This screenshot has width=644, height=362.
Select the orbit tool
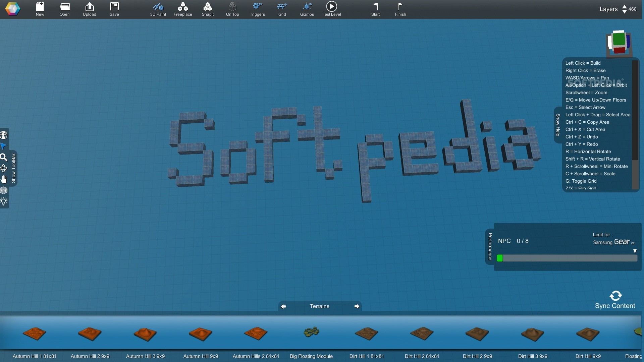4,168
